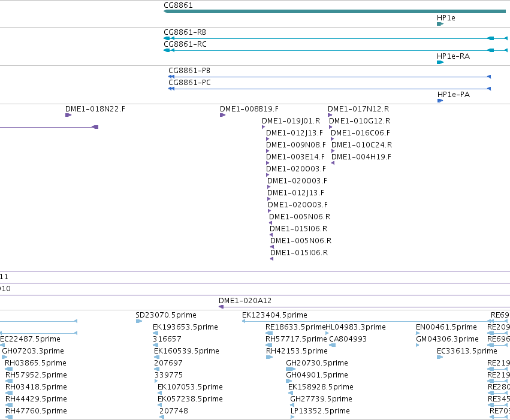Select the DME1-009N08.F feature label
The image size is (510, 420).
click(296, 145)
